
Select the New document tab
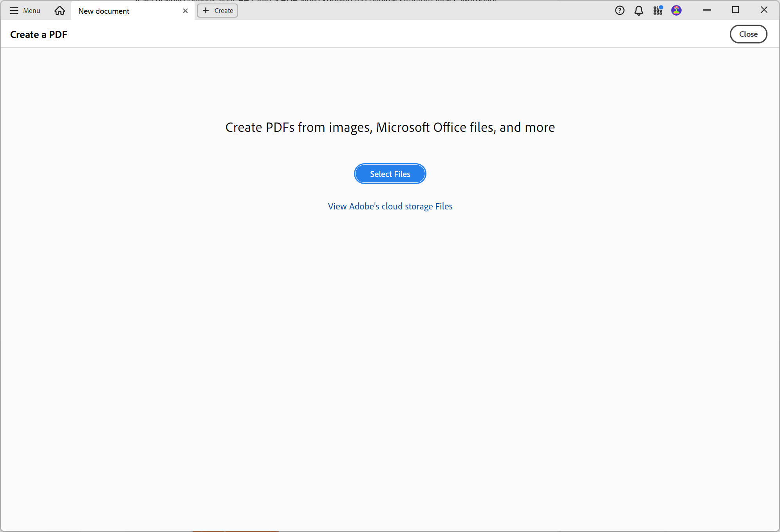pos(133,11)
